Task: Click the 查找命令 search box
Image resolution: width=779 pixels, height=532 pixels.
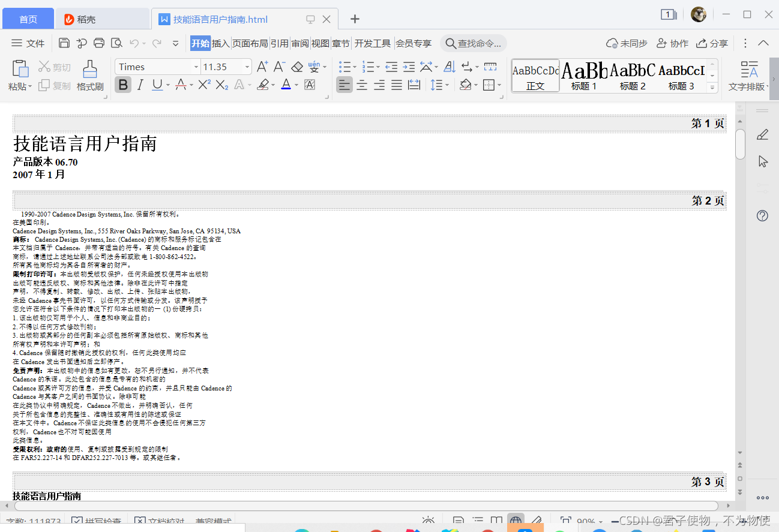Action: coord(474,43)
